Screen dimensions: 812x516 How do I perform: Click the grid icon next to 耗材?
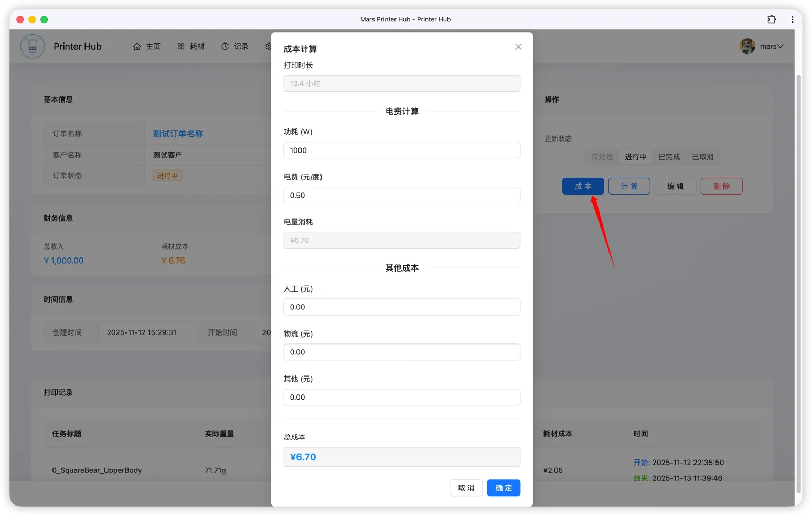coord(180,46)
